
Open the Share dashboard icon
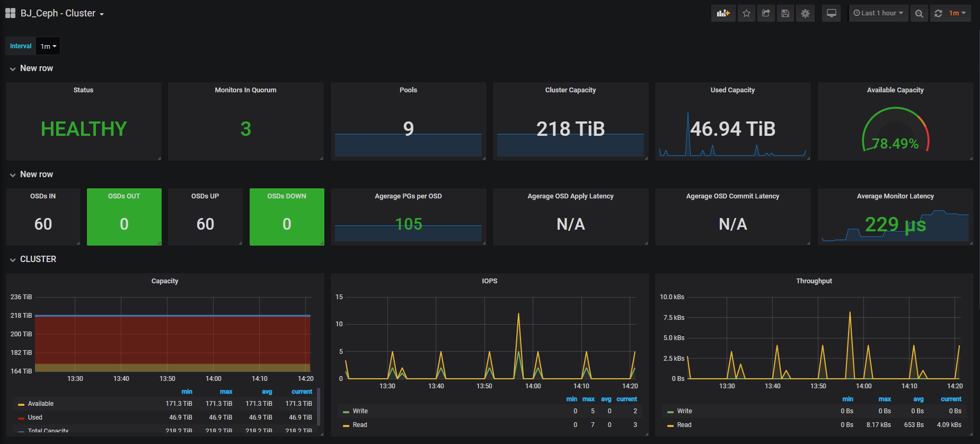tap(766, 13)
